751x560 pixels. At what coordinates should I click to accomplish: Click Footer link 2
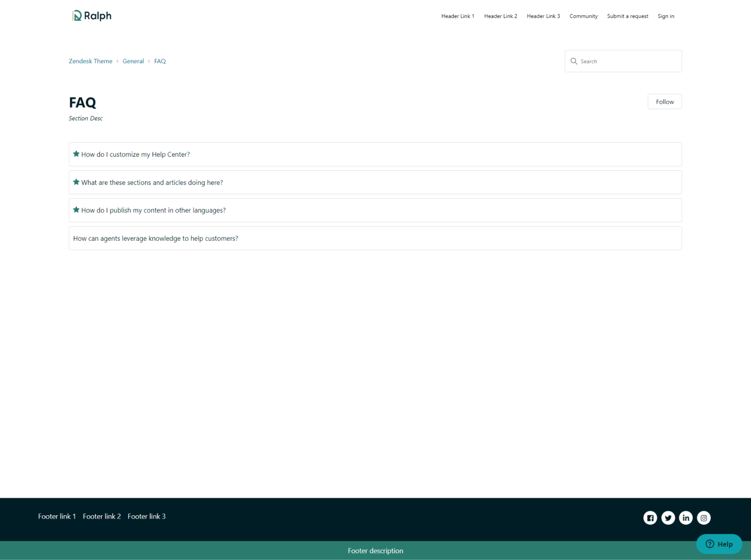pos(101,516)
